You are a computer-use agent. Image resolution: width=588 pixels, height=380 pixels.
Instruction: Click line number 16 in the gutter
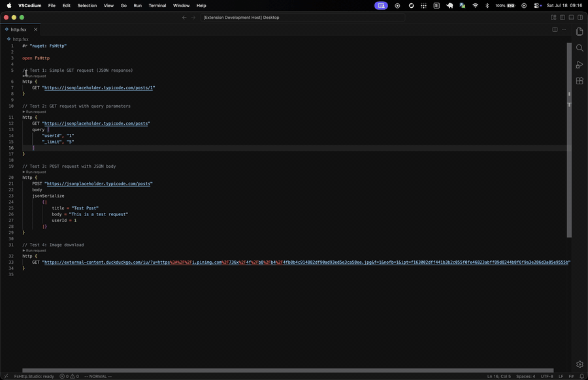point(11,148)
